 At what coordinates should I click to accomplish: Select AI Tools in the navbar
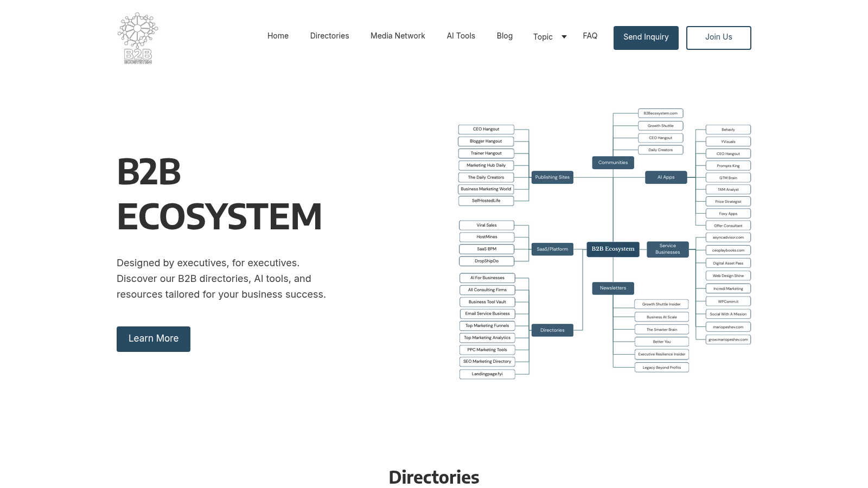coord(461,36)
